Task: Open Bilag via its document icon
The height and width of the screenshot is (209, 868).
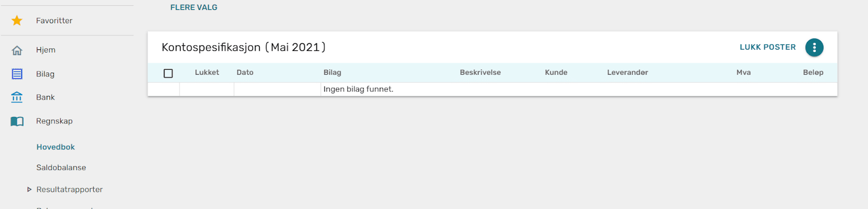Action: tap(17, 74)
